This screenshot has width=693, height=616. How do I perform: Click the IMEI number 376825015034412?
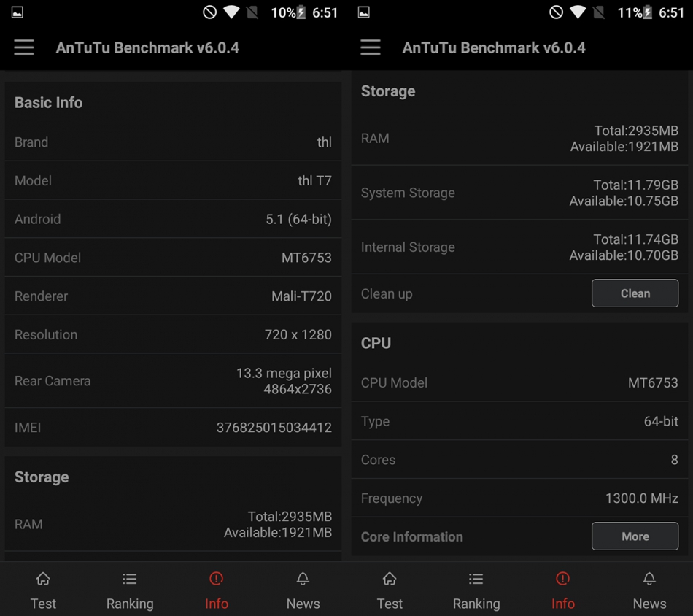pyautogui.click(x=274, y=428)
